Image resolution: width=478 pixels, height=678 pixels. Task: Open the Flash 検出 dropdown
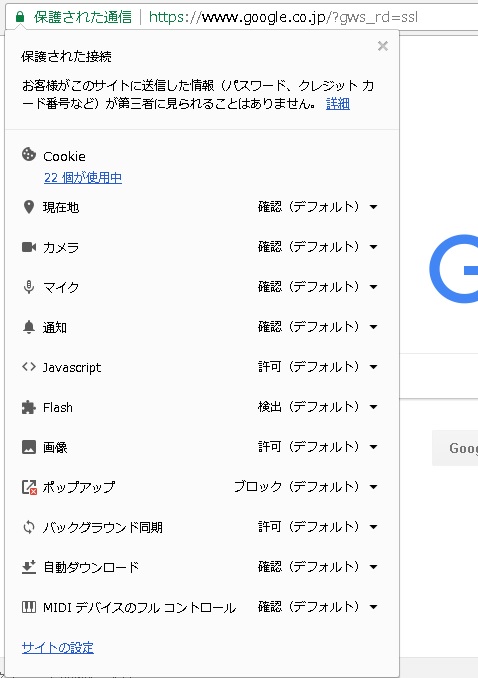[x=318, y=407]
